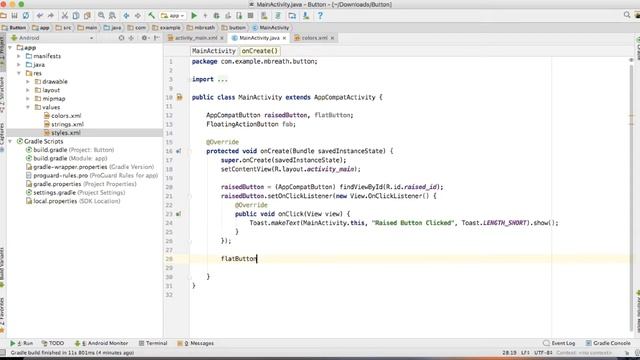This screenshot has width=640, height=360.
Task: Expand the manifests folder
Action: (x=19, y=56)
